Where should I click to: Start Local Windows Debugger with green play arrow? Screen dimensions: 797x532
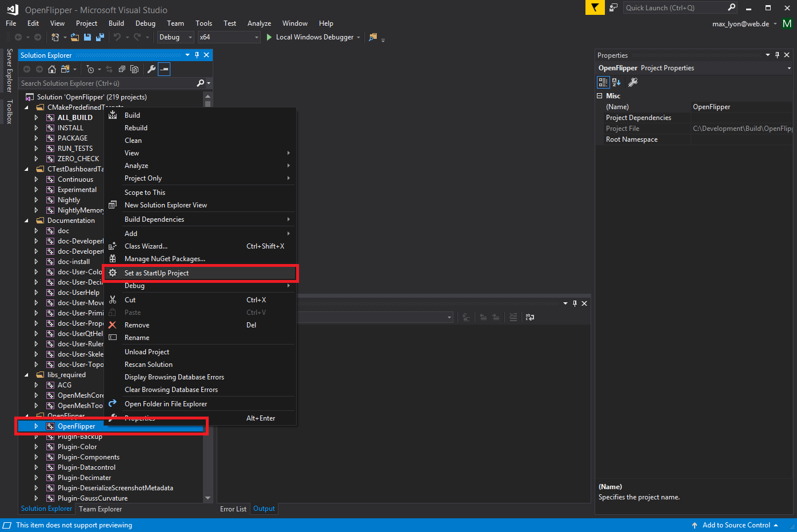tap(269, 37)
